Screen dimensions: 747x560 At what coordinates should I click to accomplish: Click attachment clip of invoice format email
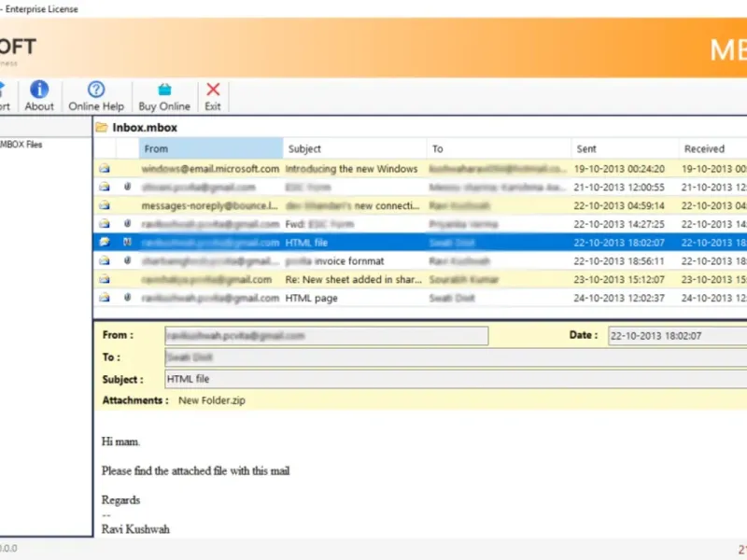point(127,260)
